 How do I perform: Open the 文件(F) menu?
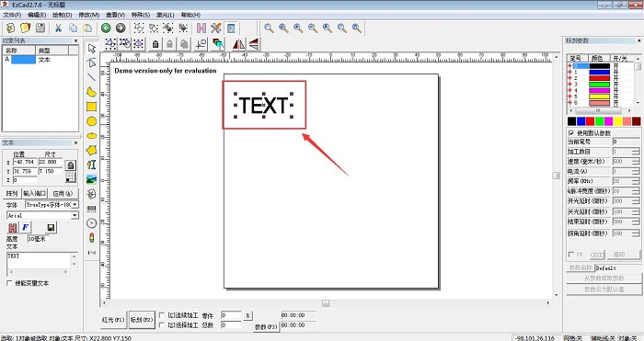[12, 15]
